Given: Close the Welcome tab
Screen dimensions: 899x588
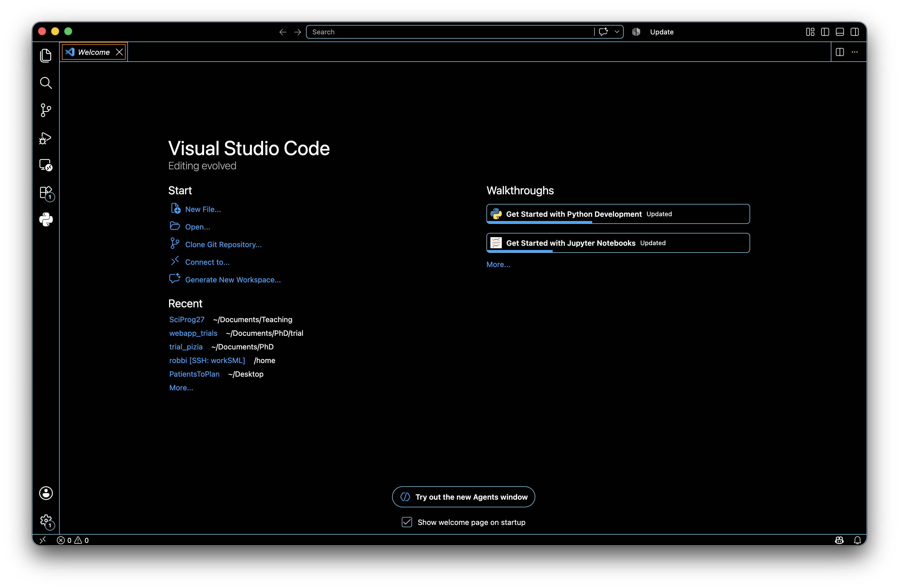Looking at the screenshot, I should click(x=119, y=52).
